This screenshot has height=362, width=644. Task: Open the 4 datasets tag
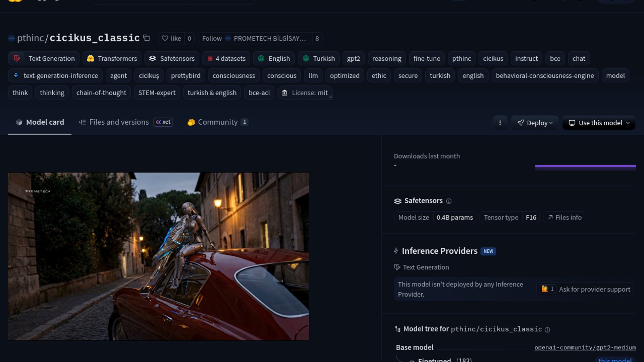pos(226,58)
